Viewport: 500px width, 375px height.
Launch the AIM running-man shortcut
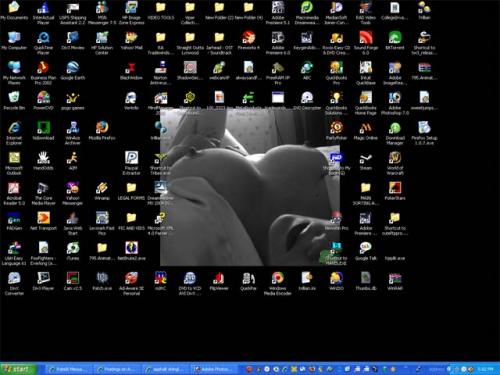pos(73,161)
